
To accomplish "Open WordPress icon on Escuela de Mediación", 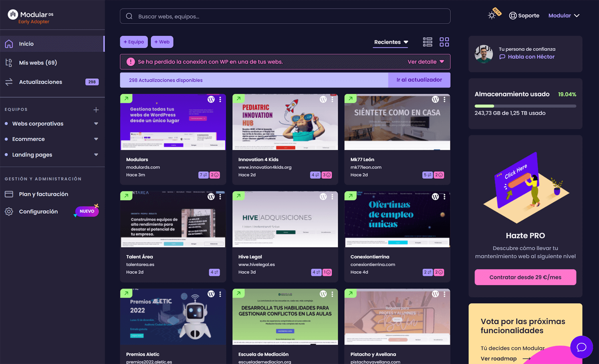I will coord(323,294).
